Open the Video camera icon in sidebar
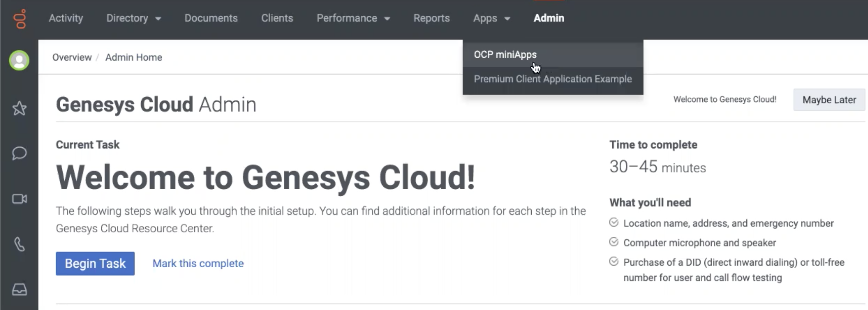Screen dimensions: 868x310 coord(19,199)
